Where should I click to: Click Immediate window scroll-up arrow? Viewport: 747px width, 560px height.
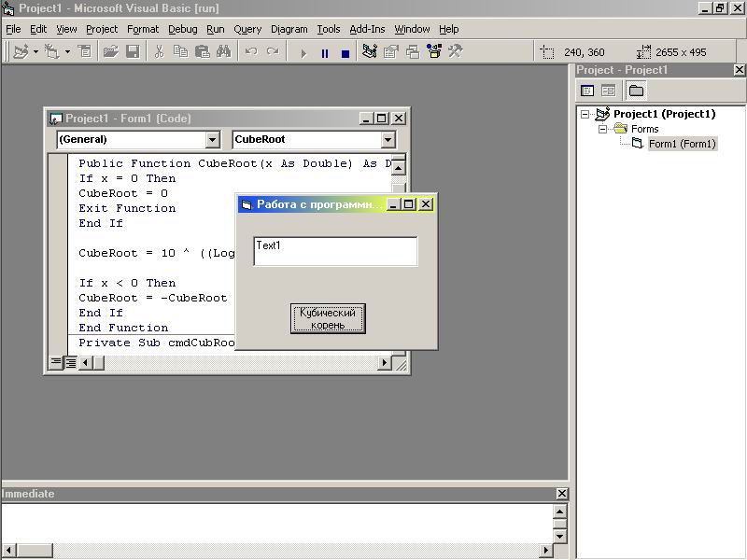coord(559,511)
